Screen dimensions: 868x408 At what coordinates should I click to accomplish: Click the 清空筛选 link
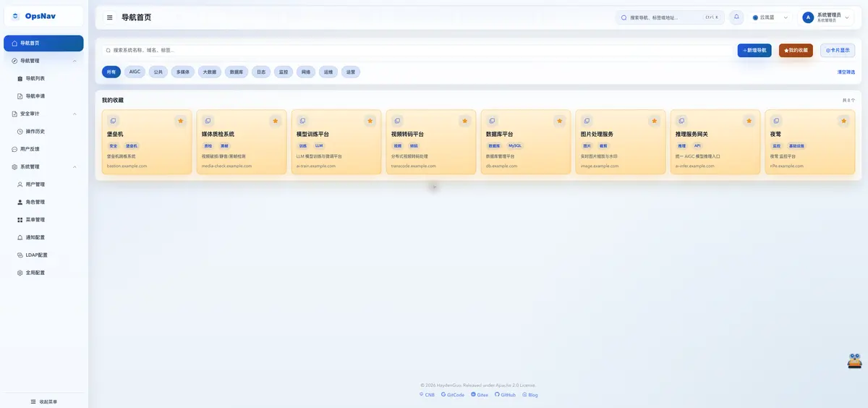846,72
